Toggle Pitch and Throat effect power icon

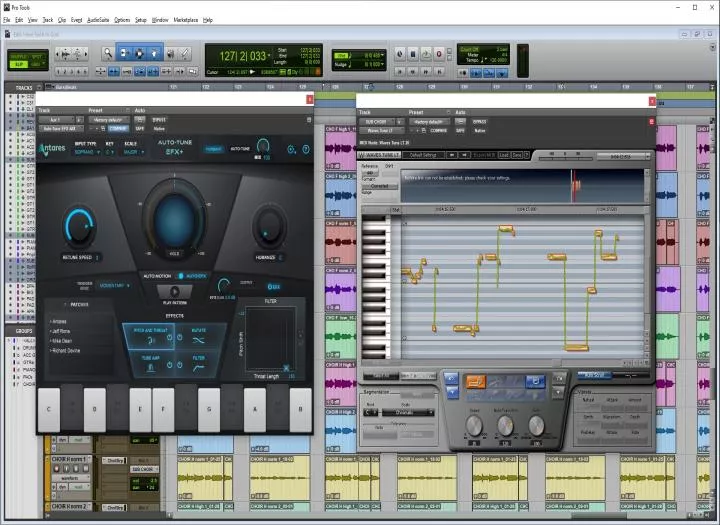click(x=169, y=339)
